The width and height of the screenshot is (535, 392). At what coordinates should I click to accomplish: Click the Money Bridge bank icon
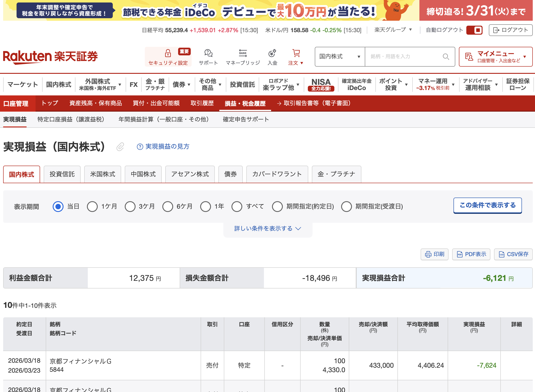tap(243, 53)
